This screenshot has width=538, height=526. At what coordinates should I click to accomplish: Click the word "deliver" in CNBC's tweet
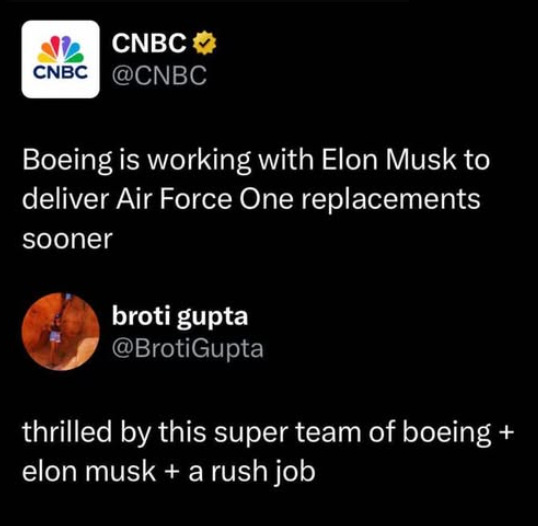pos(66,200)
